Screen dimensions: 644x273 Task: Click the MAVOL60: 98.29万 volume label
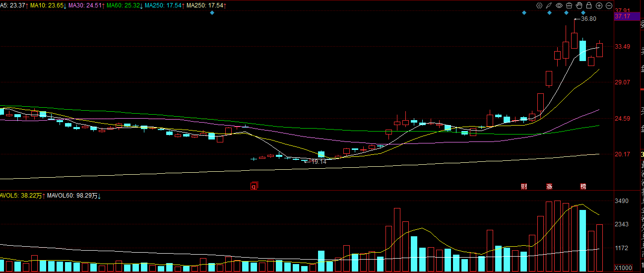74,196
